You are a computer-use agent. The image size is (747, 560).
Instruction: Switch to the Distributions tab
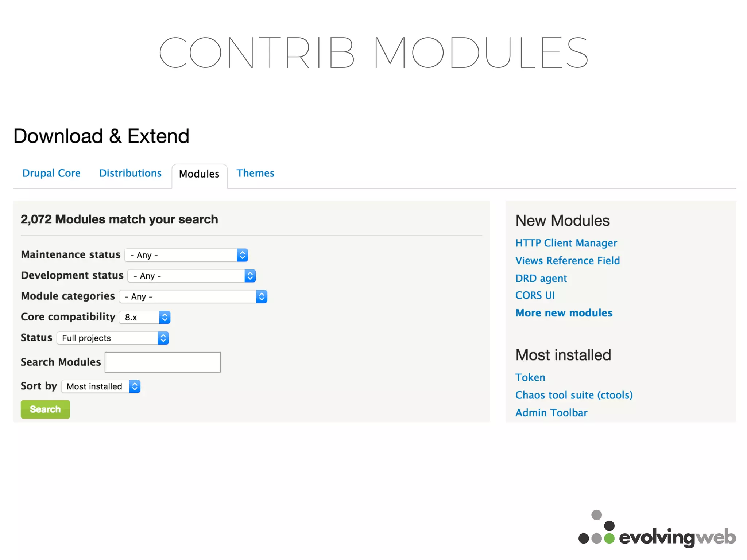coord(130,173)
